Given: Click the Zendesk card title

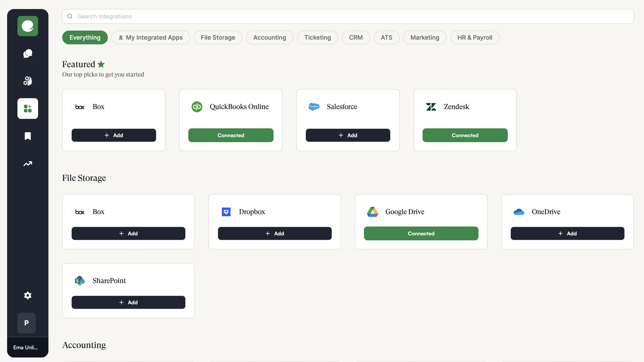Looking at the screenshot, I should [x=457, y=107].
